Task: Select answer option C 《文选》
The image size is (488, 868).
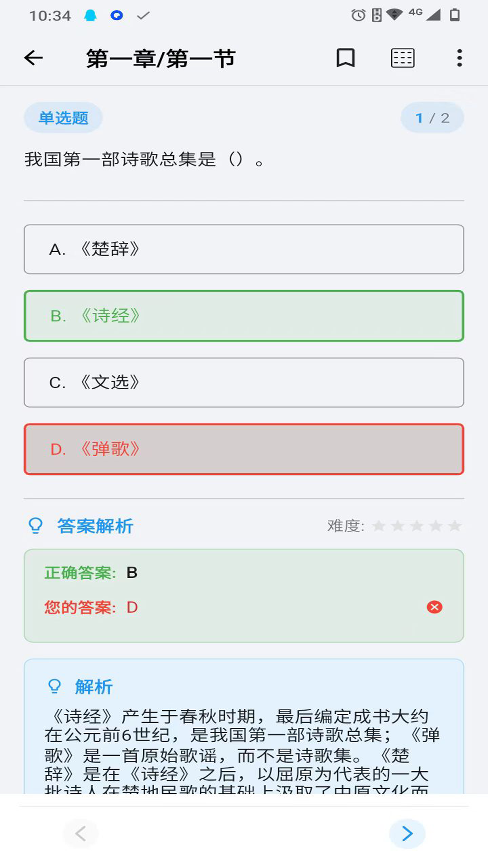Action: 244,382
